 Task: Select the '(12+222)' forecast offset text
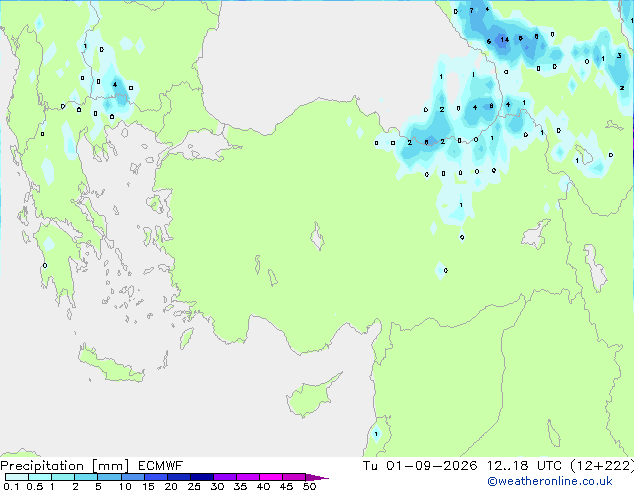coord(602,466)
